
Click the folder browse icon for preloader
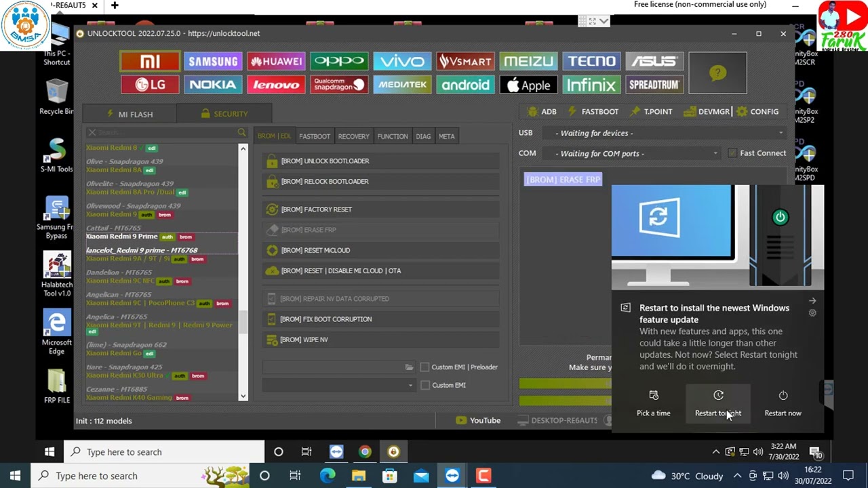pos(409,367)
